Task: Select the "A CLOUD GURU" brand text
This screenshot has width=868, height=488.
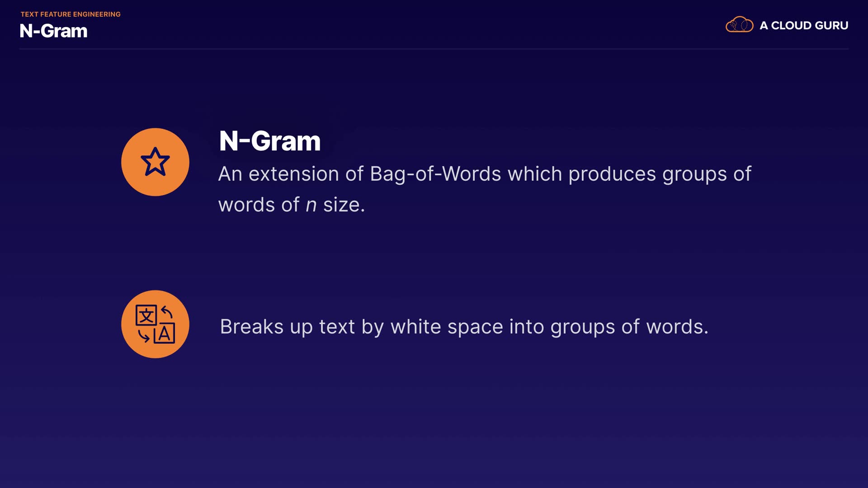Action: tap(804, 25)
